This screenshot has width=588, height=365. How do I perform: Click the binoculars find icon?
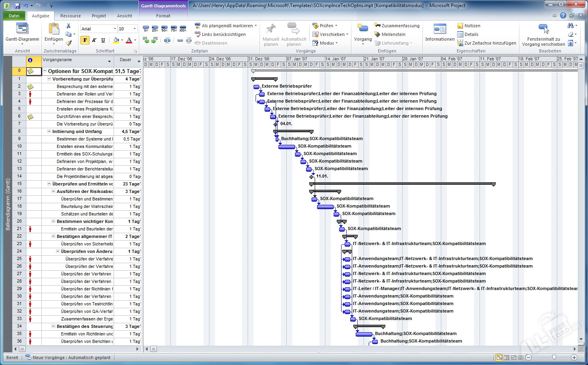(570, 26)
